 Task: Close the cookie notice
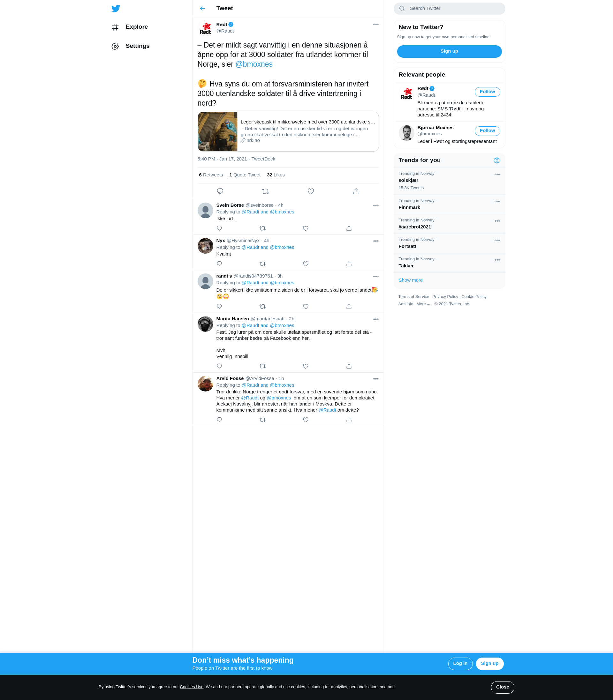point(502,687)
